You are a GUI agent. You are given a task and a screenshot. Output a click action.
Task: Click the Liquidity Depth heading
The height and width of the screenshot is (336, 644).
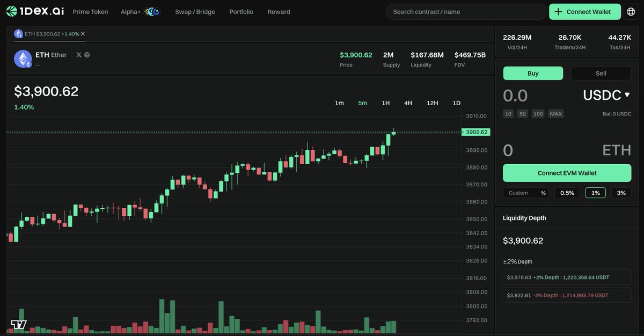pyautogui.click(x=524, y=218)
